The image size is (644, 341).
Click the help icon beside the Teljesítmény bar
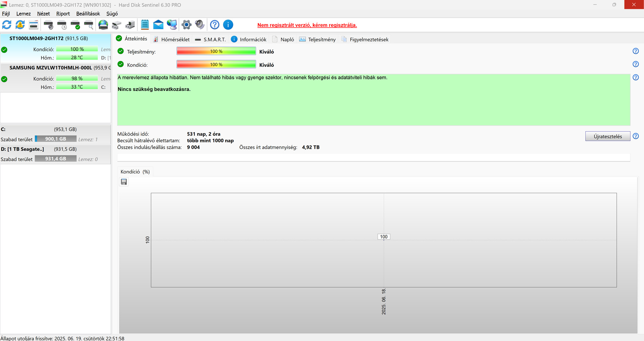[x=636, y=51]
